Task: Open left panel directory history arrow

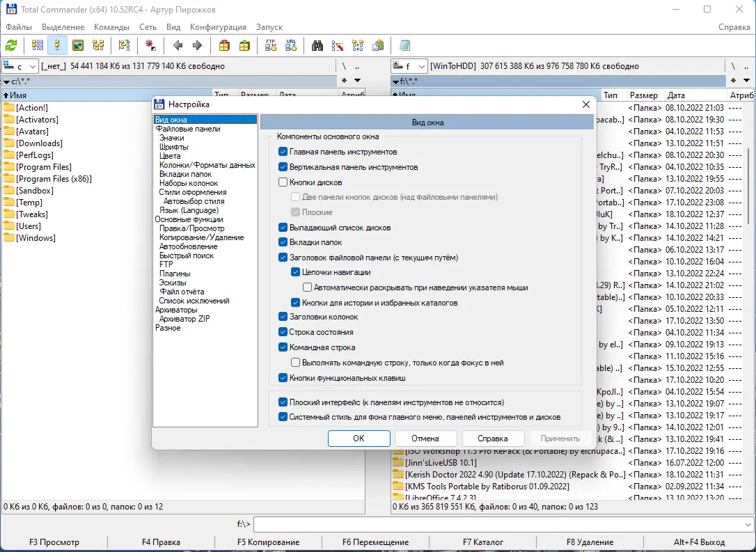Action: (x=357, y=81)
